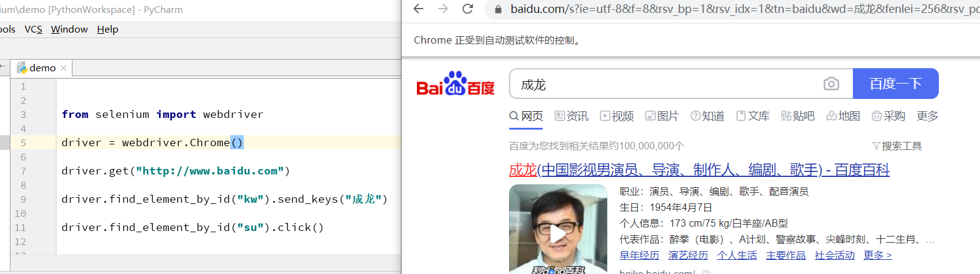Click the find_element_by_id("su").click() line

(x=193, y=227)
